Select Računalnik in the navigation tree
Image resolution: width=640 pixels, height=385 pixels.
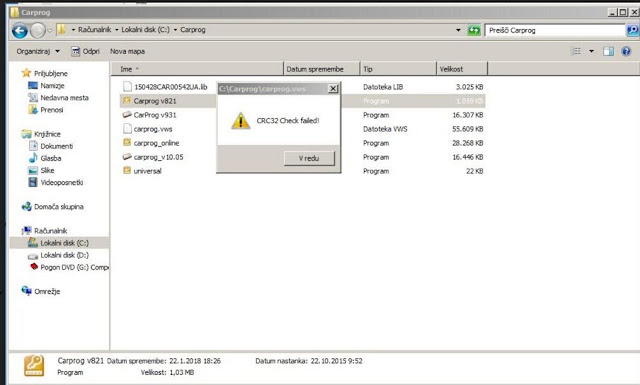tap(51, 231)
